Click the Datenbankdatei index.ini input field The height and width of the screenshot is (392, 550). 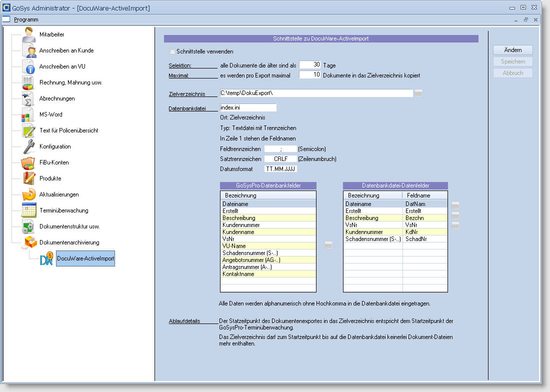click(248, 107)
